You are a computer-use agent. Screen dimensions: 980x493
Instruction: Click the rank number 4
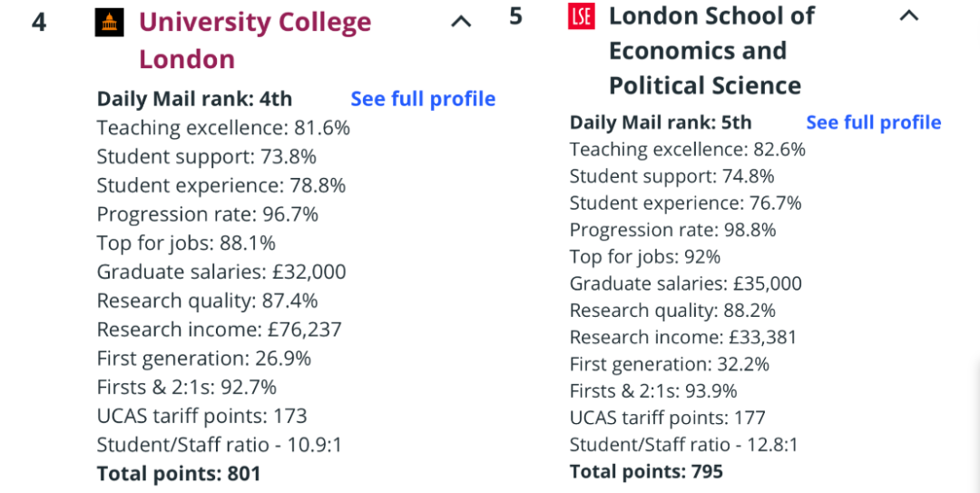[39, 22]
